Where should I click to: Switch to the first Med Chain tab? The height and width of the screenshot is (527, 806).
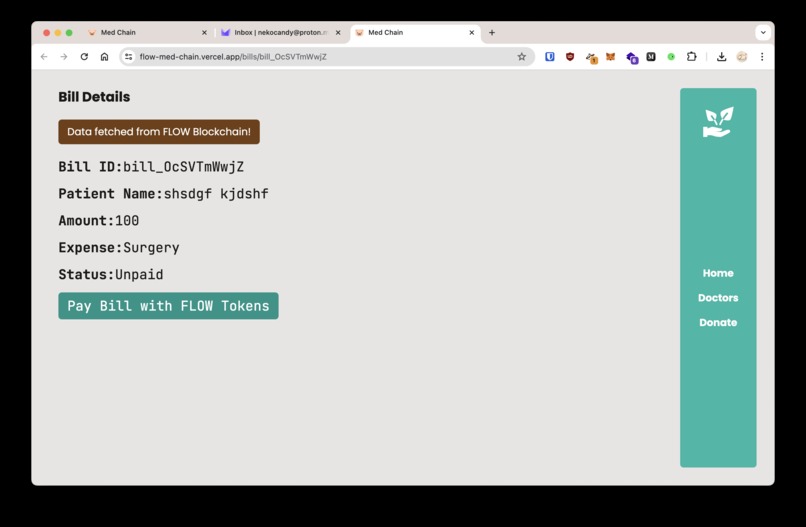(x=146, y=32)
